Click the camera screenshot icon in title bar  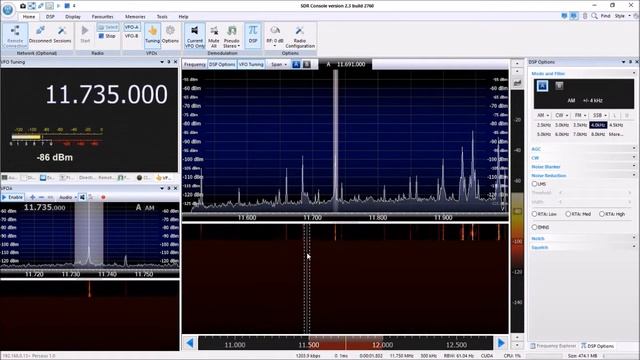[23, 6]
